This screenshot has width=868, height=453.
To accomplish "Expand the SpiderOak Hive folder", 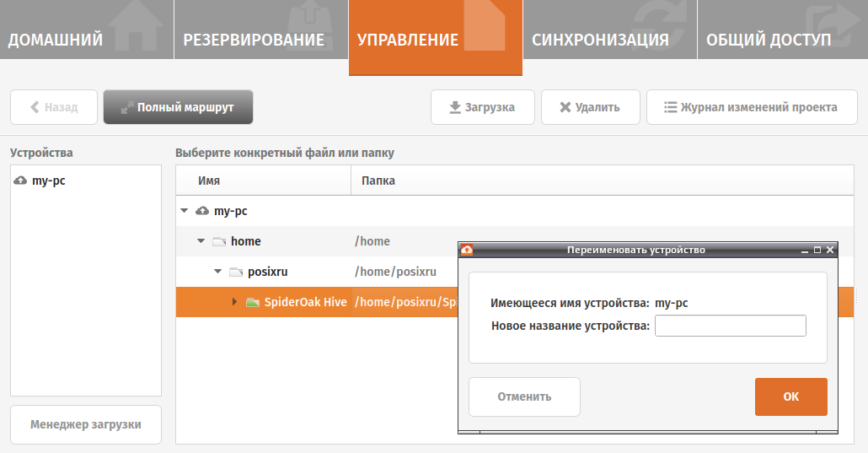I will pyautogui.click(x=235, y=302).
